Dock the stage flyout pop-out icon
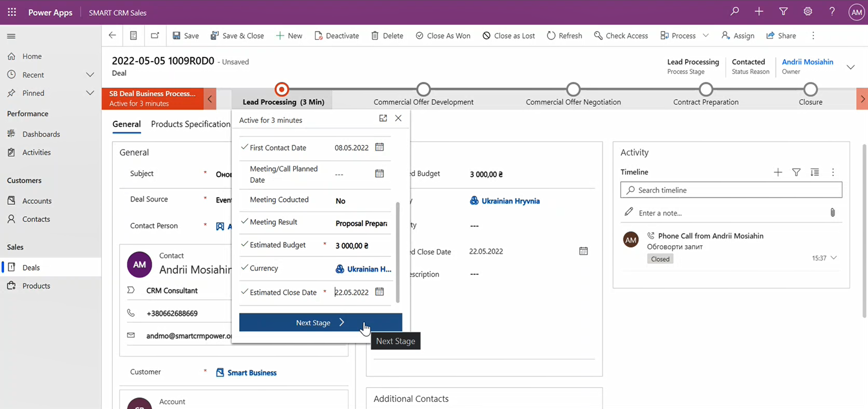Screen dimensions: 868x409 383,118
